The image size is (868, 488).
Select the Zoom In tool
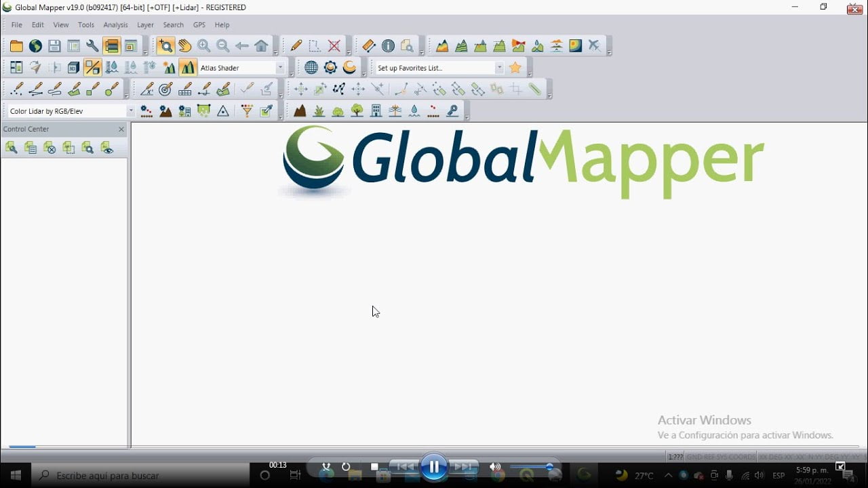(204, 45)
